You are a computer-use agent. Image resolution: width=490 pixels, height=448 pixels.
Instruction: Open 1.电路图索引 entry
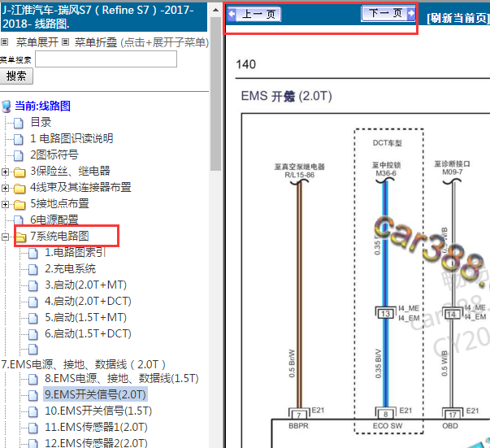[x=76, y=252]
